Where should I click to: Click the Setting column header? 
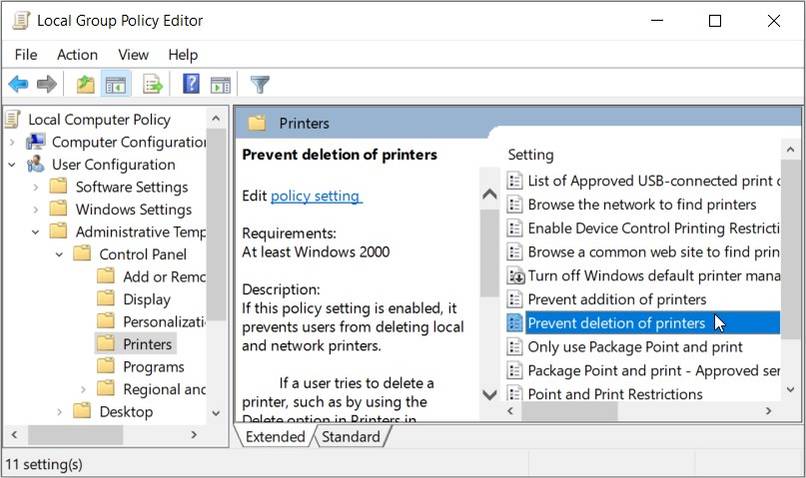531,155
